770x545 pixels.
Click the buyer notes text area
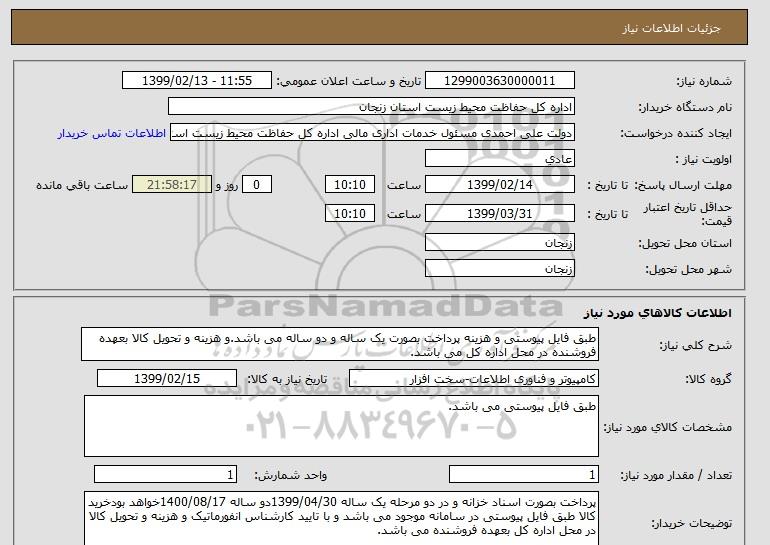pyautogui.click(x=341, y=518)
